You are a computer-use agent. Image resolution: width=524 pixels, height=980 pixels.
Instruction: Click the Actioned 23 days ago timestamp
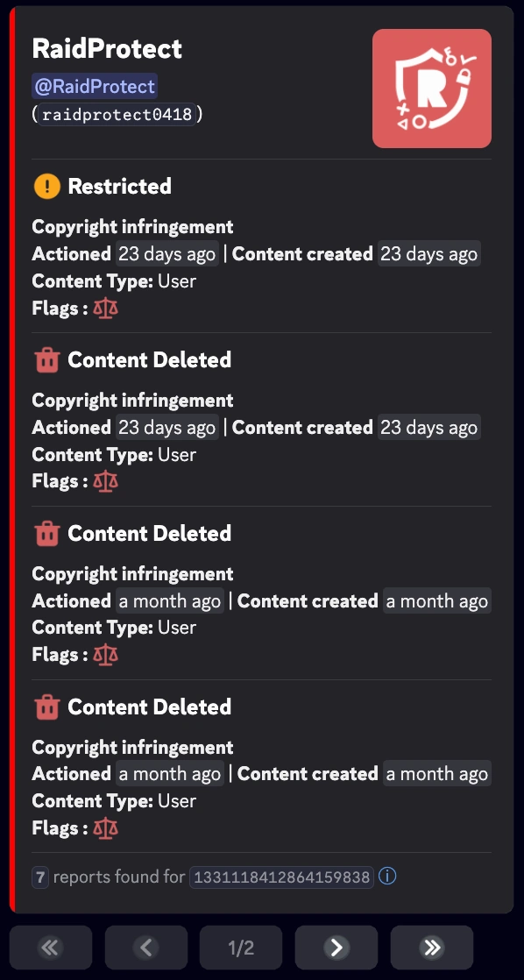pos(167,253)
